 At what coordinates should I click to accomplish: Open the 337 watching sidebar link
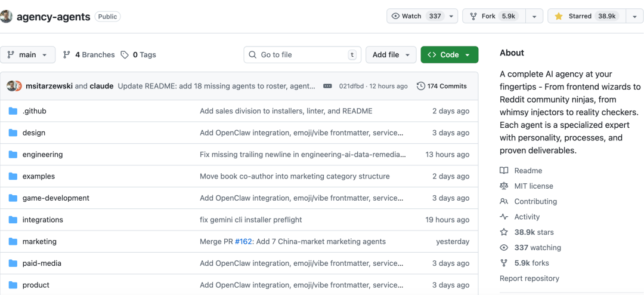point(530,248)
